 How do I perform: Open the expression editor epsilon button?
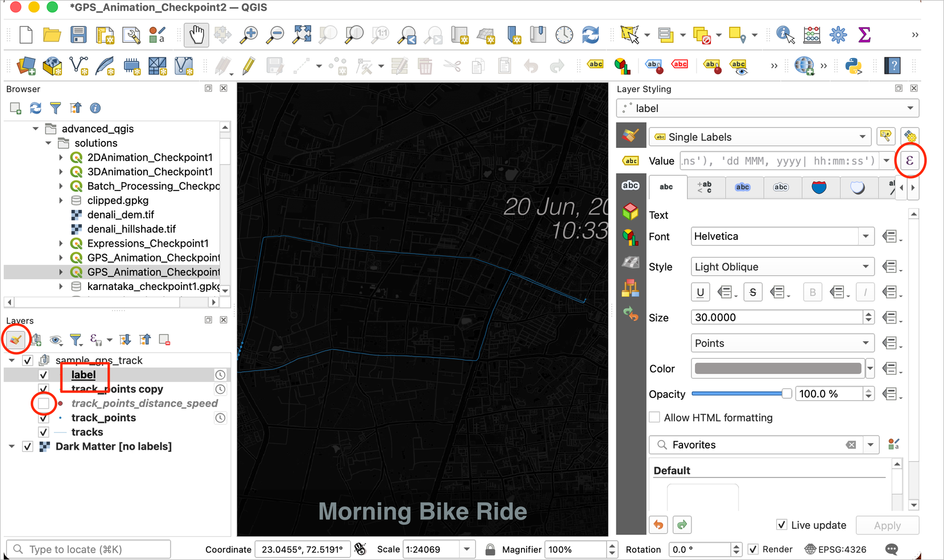pos(909,161)
